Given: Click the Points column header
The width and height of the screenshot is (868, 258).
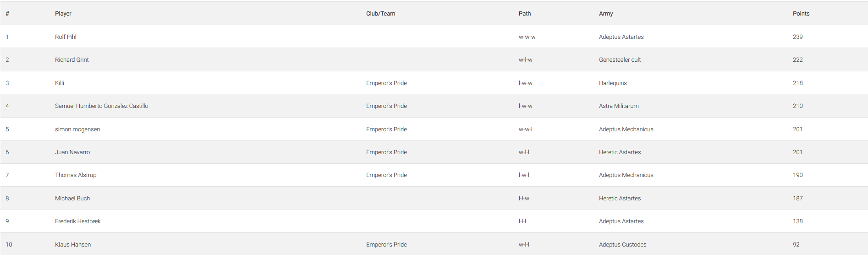Looking at the screenshot, I should click(x=801, y=14).
